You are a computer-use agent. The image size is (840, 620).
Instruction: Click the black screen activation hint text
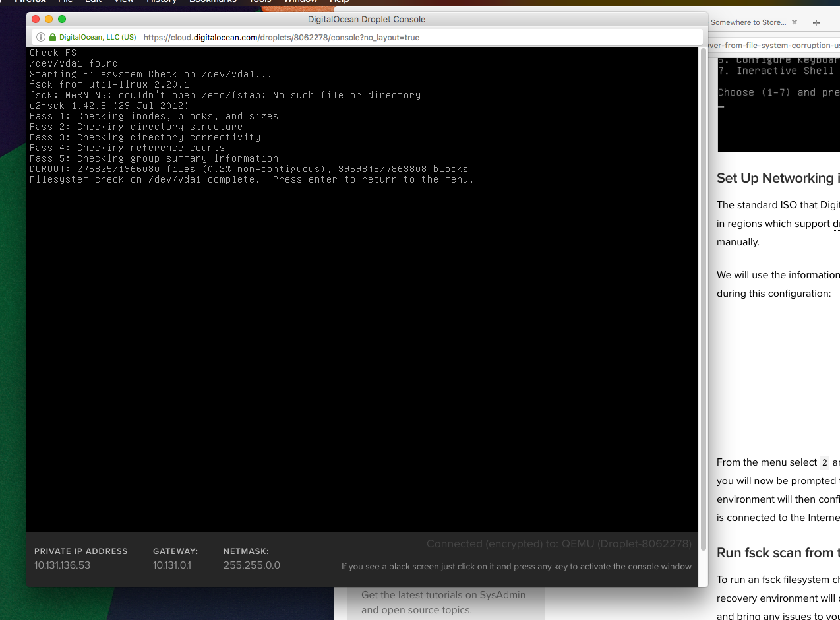pos(516,567)
